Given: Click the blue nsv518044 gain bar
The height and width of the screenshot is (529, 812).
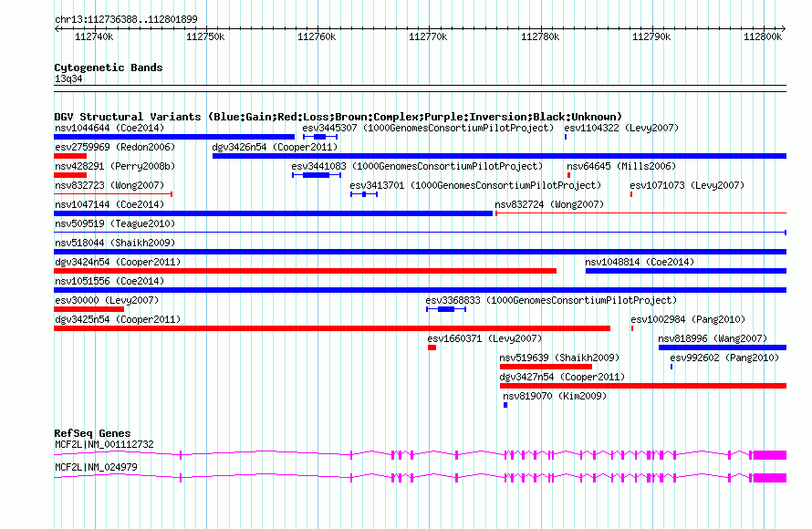Looking at the screenshot, I should (x=420, y=252).
